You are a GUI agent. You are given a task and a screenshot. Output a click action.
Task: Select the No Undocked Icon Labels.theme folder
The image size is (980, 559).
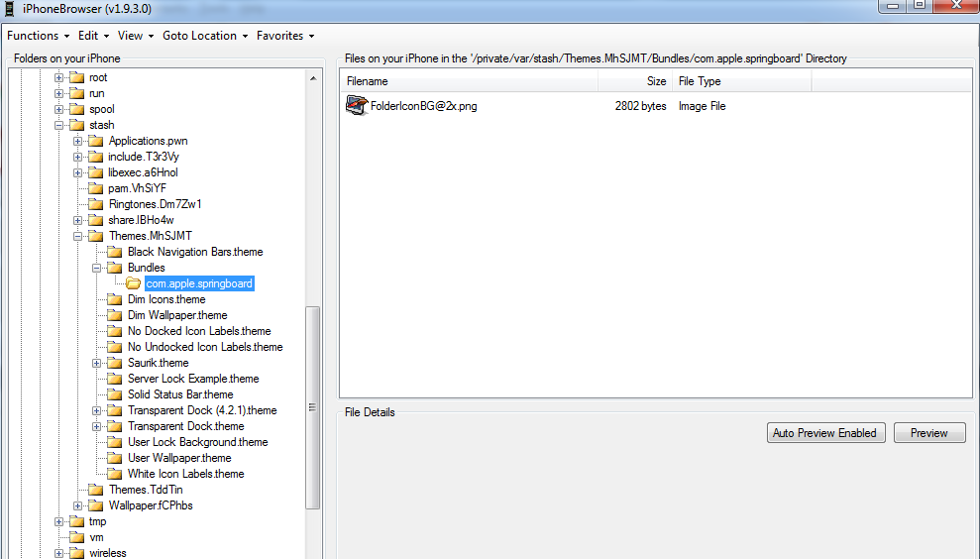click(x=205, y=347)
